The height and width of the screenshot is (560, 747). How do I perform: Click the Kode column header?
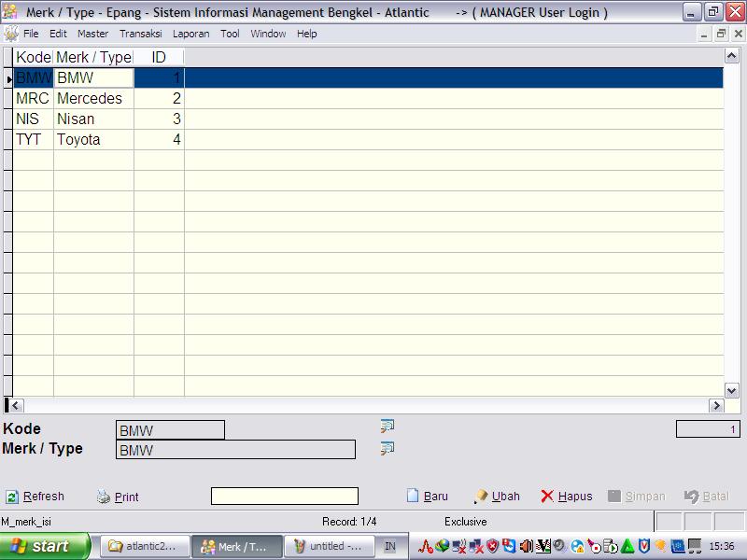tap(34, 57)
